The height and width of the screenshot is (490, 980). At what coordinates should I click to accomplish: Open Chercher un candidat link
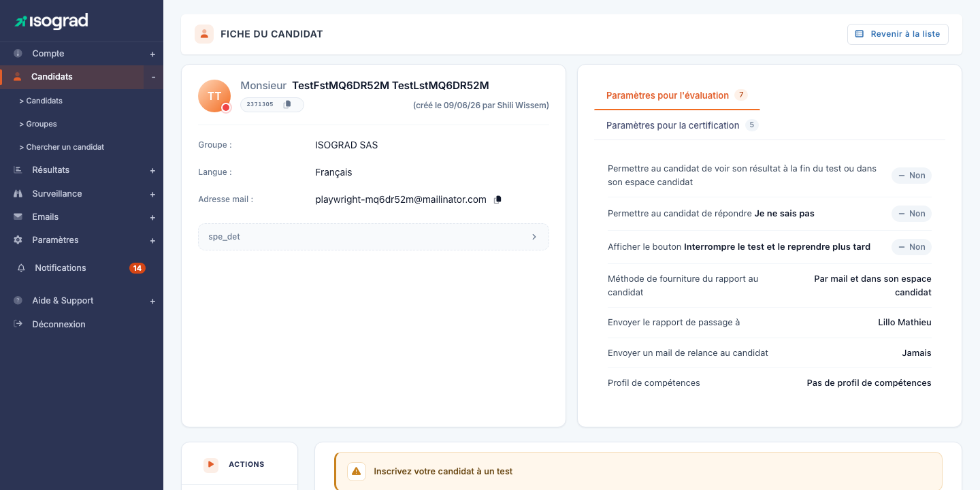point(61,147)
